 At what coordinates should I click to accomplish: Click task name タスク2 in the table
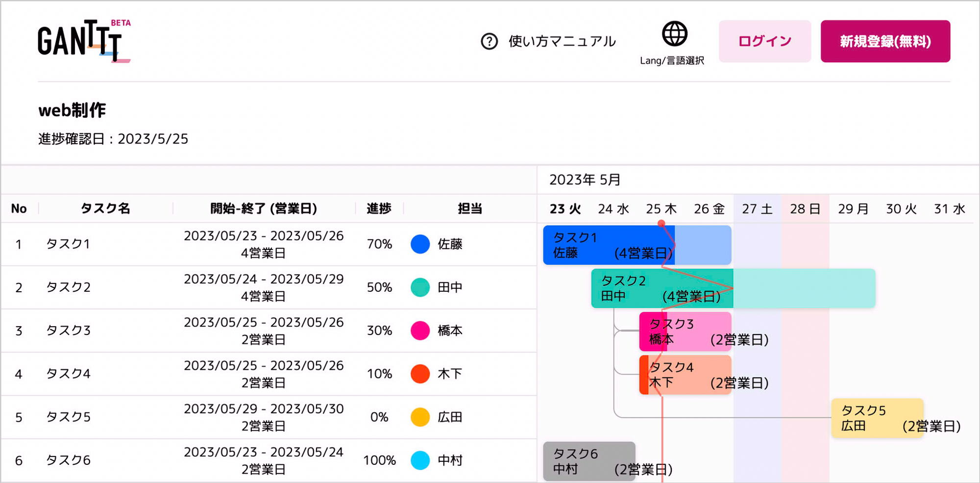point(68,287)
